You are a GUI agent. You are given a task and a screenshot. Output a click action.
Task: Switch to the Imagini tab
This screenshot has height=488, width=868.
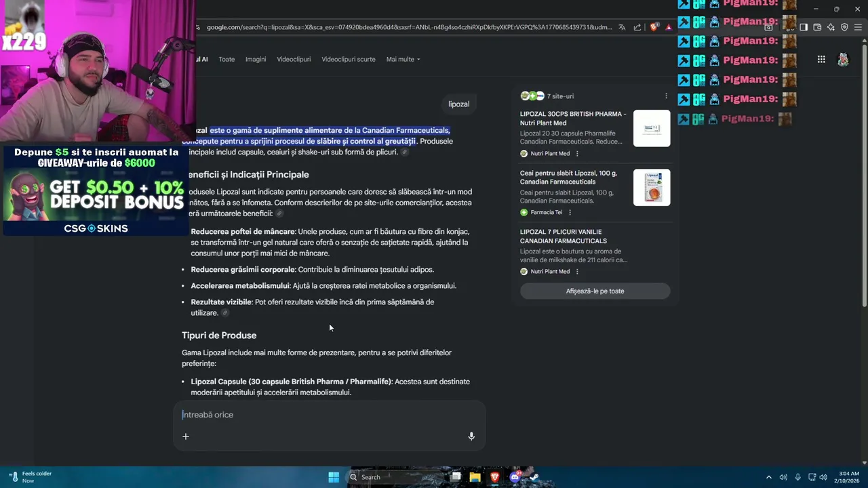pyautogui.click(x=256, y=59)
